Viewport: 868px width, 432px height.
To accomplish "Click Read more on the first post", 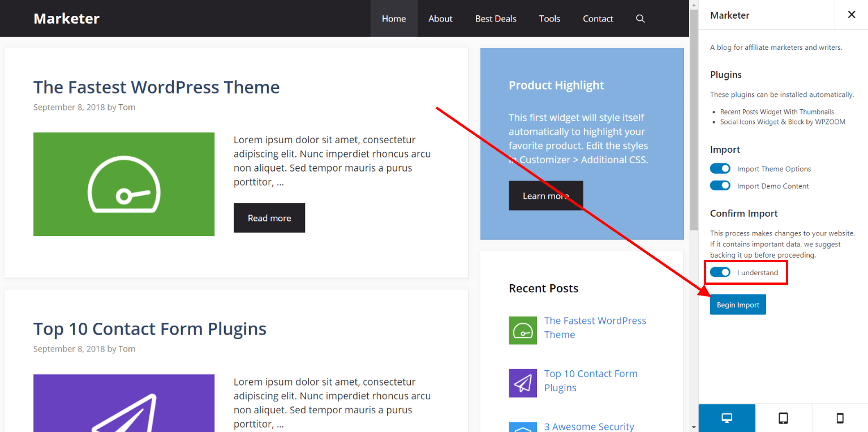I will tap(269, 217).
